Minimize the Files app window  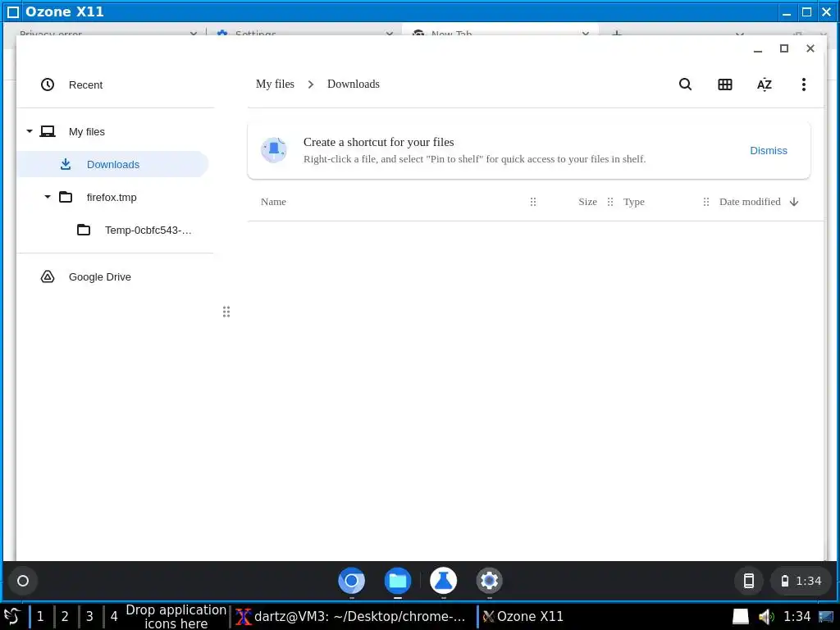757,48
